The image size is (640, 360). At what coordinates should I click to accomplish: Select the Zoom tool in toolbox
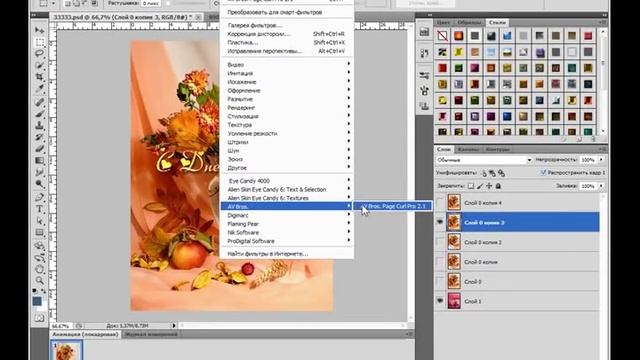(x=40, y=280)
